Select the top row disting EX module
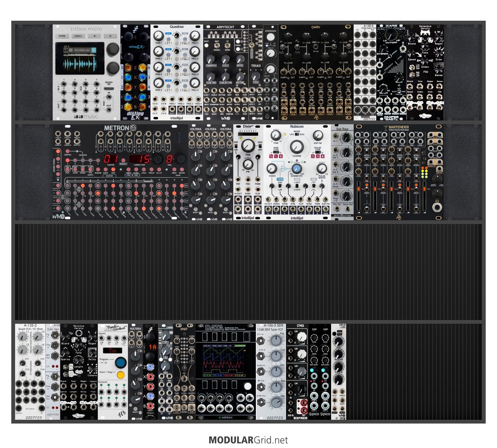The image size is (497, 448). tap(135, 72)
